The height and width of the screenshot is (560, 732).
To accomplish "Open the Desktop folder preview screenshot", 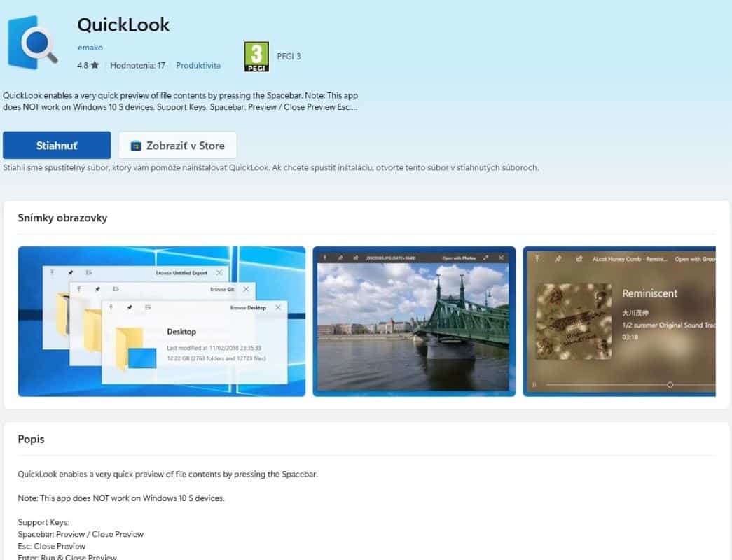I will pos(162,321).
